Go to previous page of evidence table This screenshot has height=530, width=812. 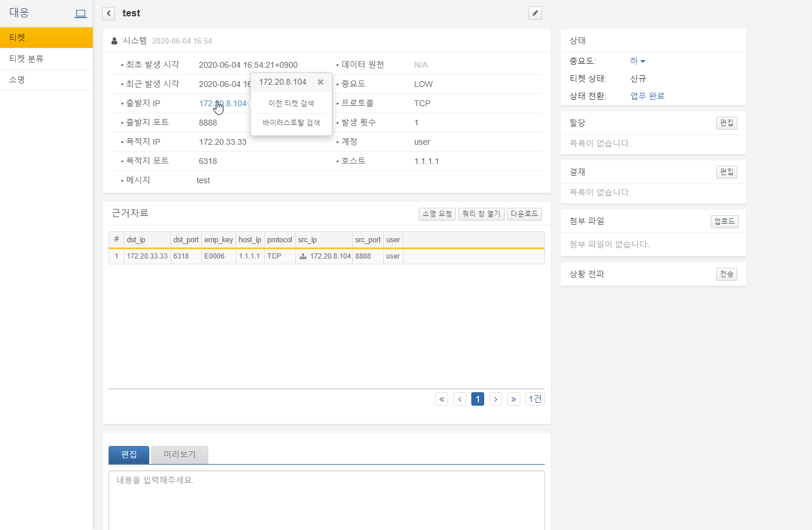coord(460,399)
